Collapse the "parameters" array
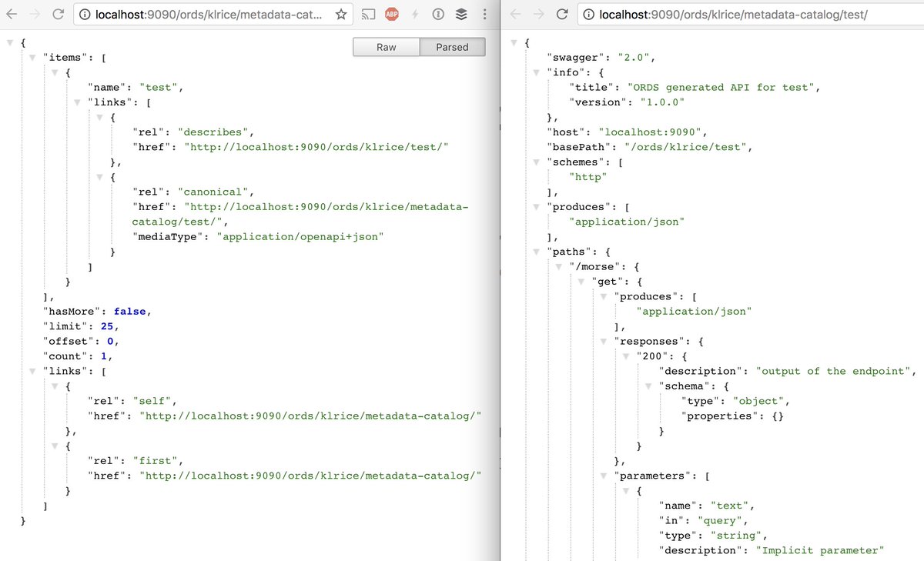 click(x=602, y=476)
